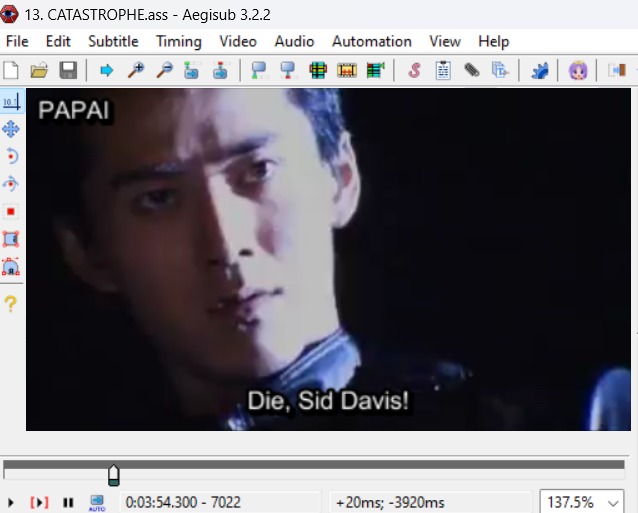Open Attachments paperclip icon

[x=472, y=70]
